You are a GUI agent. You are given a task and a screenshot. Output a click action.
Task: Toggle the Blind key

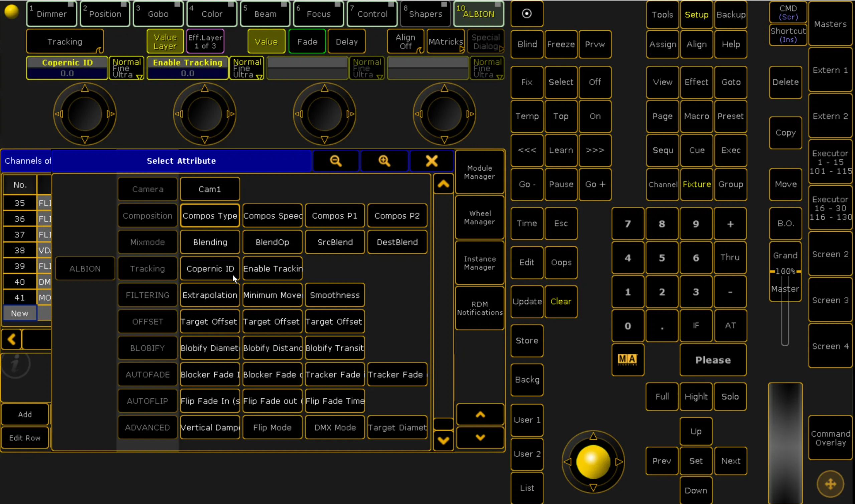click(527, 44)
